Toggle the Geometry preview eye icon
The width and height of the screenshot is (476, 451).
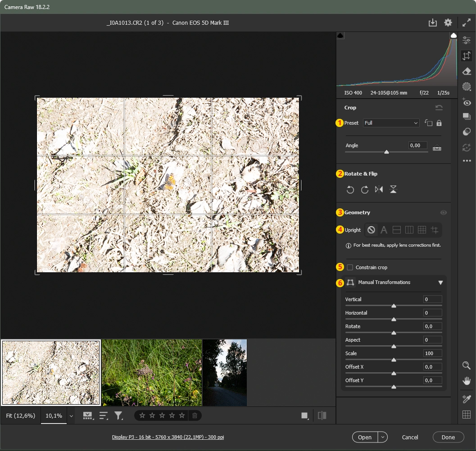[x=444, y=212]
